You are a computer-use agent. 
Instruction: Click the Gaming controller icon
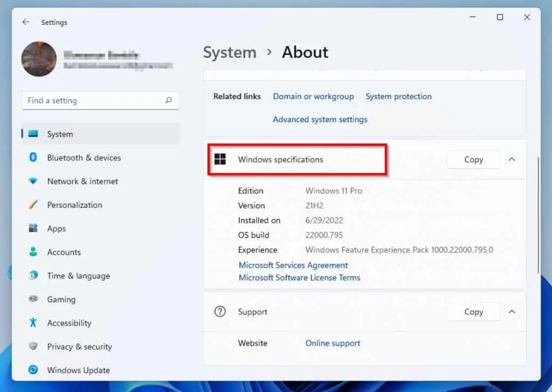[x=33, y=299]
